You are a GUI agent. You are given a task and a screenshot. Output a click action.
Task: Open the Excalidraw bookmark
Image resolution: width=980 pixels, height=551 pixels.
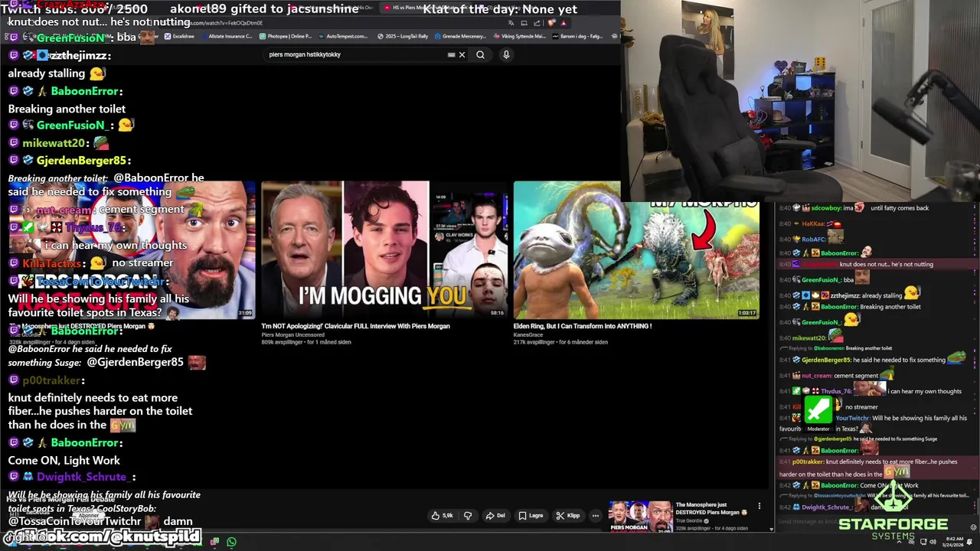point(181,36)
